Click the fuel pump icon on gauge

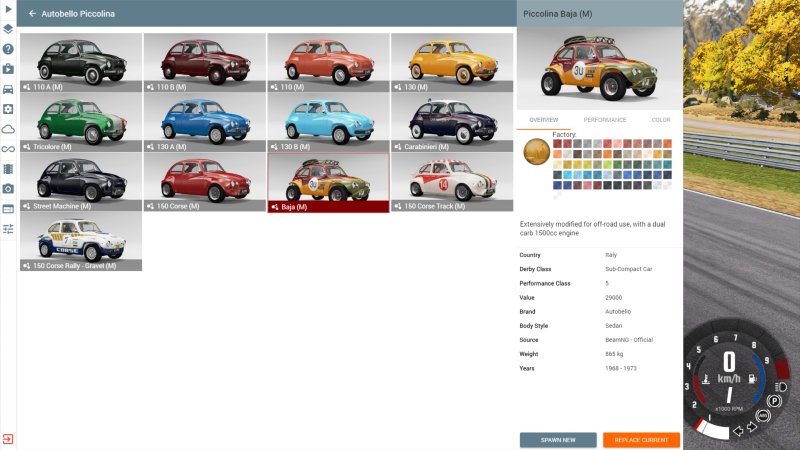[752, 379]
